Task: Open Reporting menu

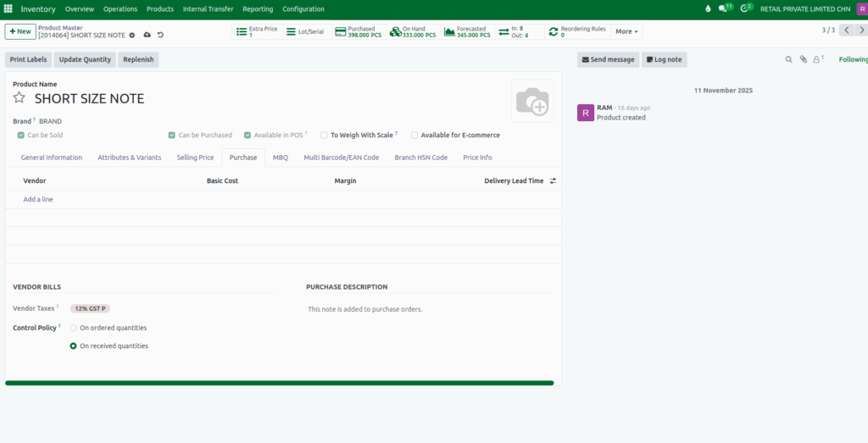Action: coord(258,8)
